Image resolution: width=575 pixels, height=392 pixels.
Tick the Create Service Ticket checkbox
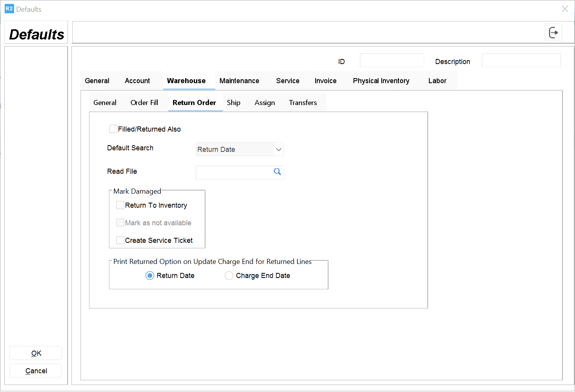pyautogui.click(x=120, y=240)
